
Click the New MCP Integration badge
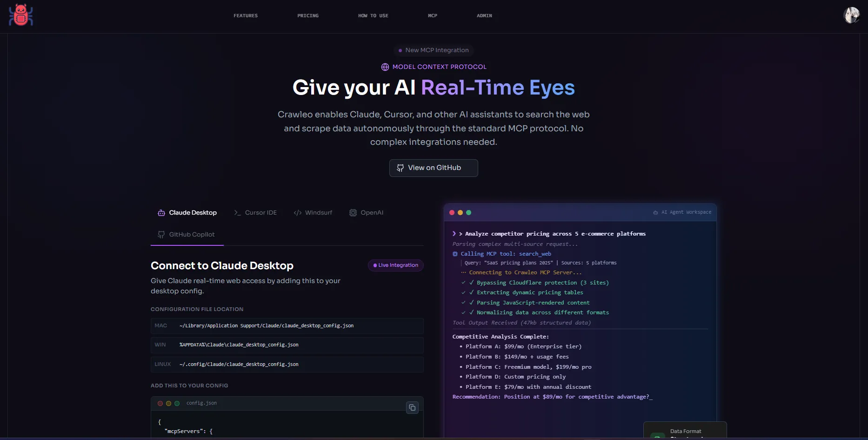[x=434, y=50]
